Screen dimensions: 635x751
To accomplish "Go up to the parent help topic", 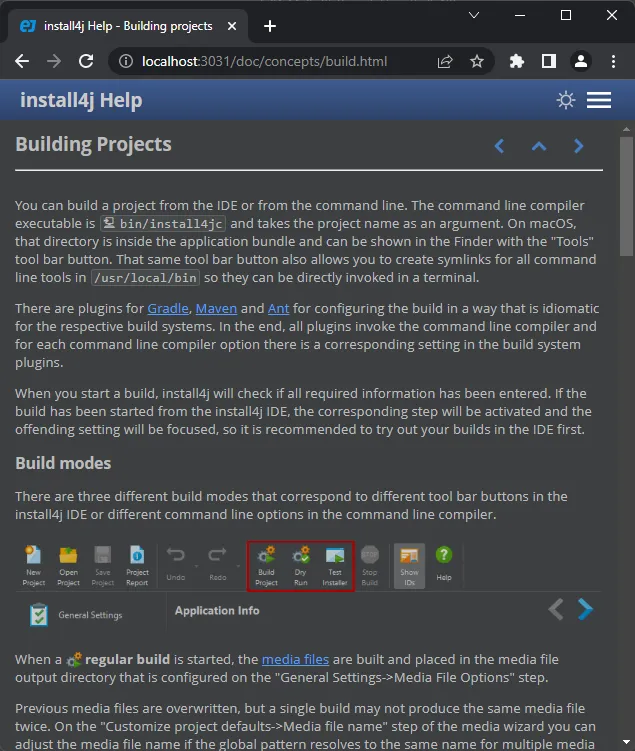I will tap(539, 146).
